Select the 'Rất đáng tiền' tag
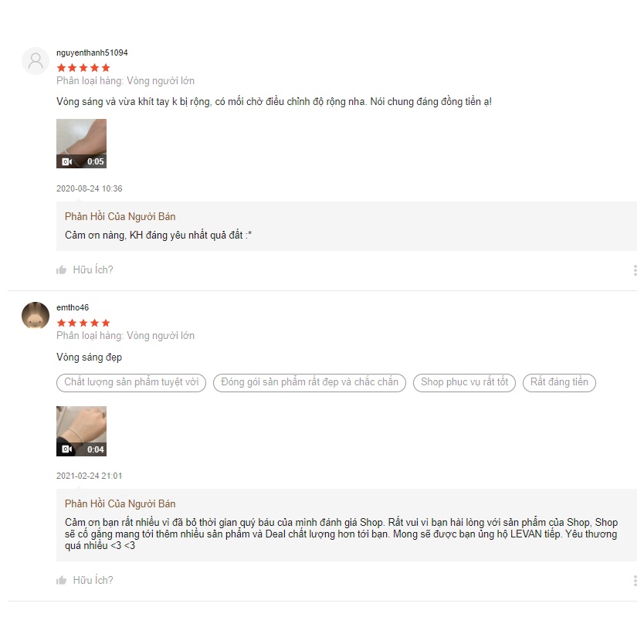The image size is (644, 644). tap(559, 382)
